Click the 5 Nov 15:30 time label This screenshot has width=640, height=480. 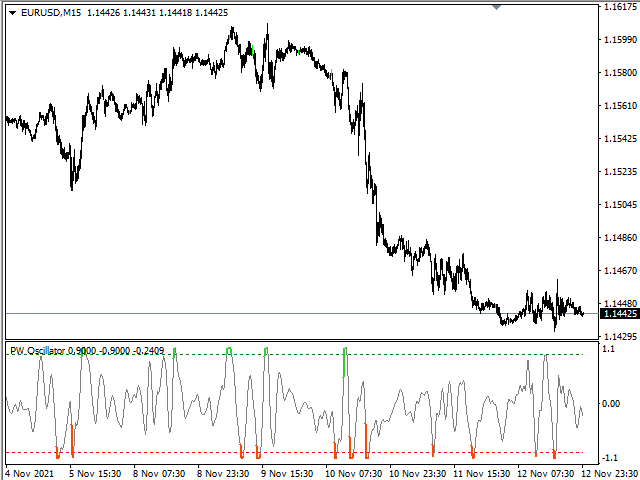tap(96, 474)
